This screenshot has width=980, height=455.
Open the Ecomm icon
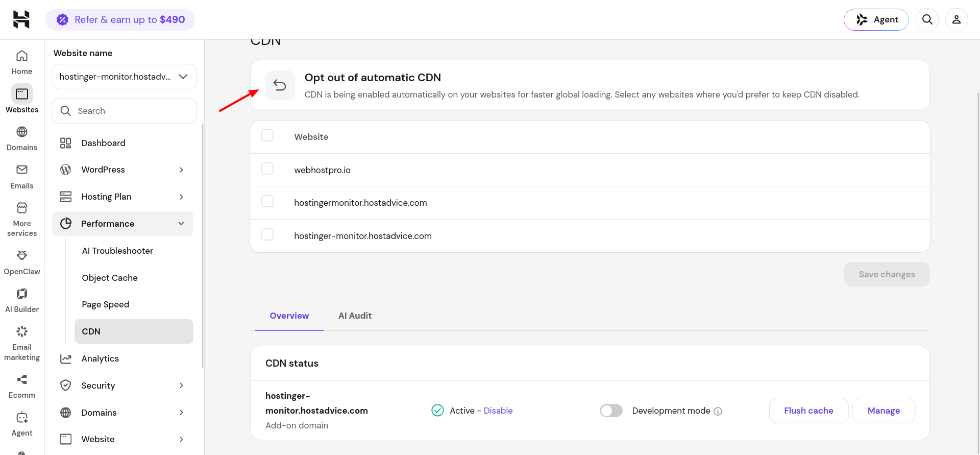[x=22, y=379]
